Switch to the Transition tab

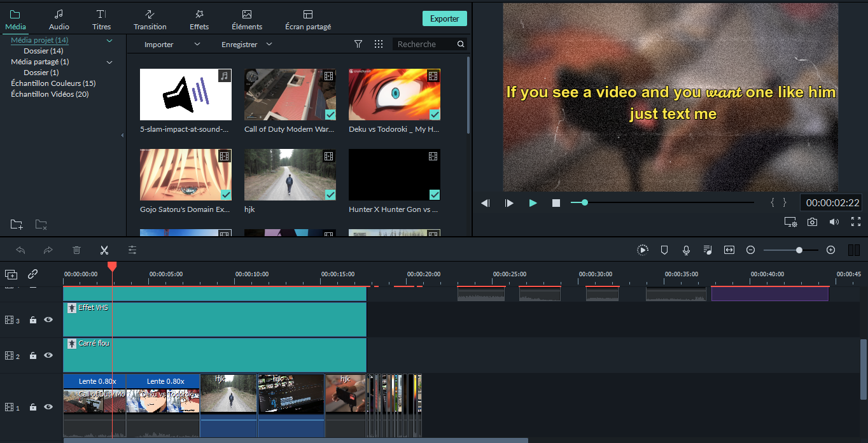coord(150,20)
